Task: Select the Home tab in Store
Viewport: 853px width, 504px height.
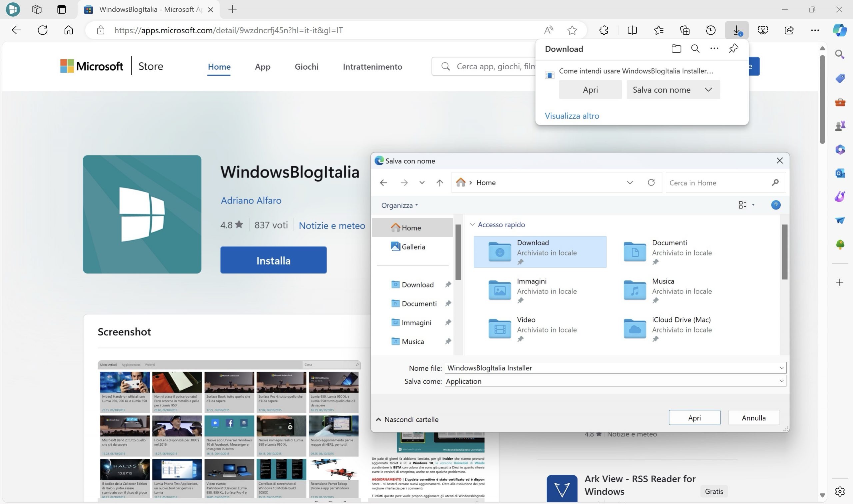Action: 219,67
